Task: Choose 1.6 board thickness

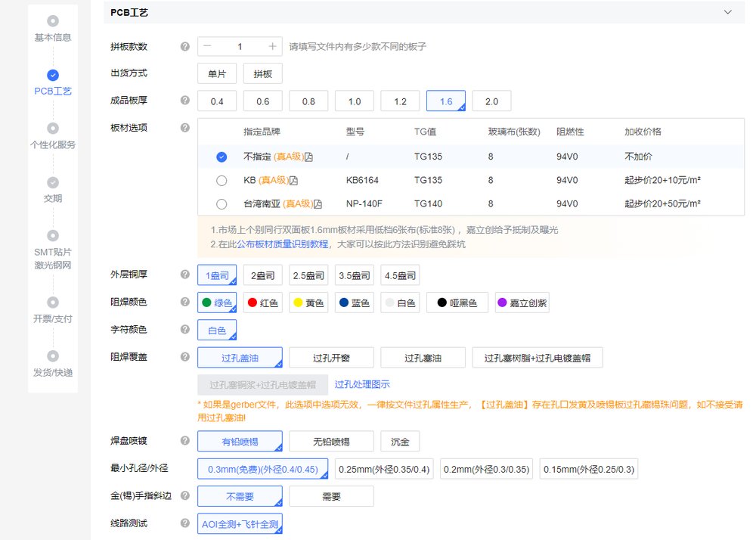Action: (446, 101)
